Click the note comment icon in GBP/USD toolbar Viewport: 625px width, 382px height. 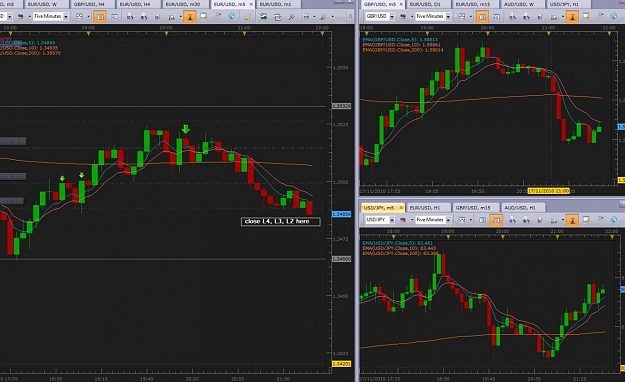pos(586,16)
